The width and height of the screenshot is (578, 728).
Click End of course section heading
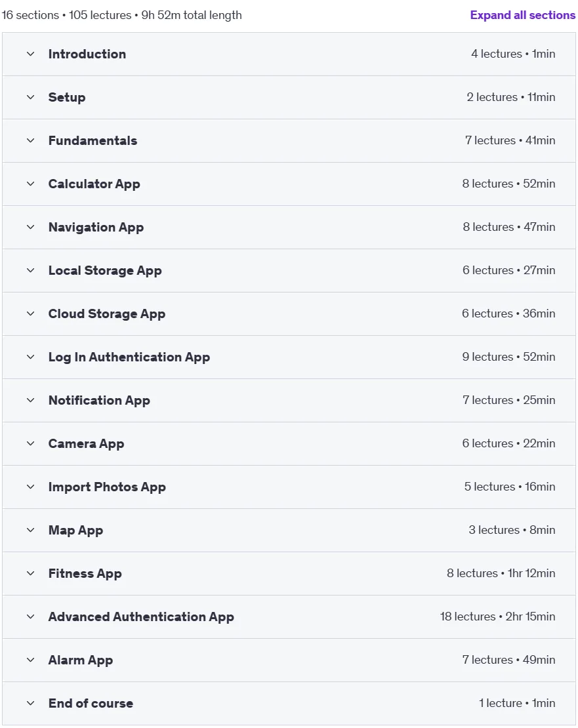tap(91, 703)
